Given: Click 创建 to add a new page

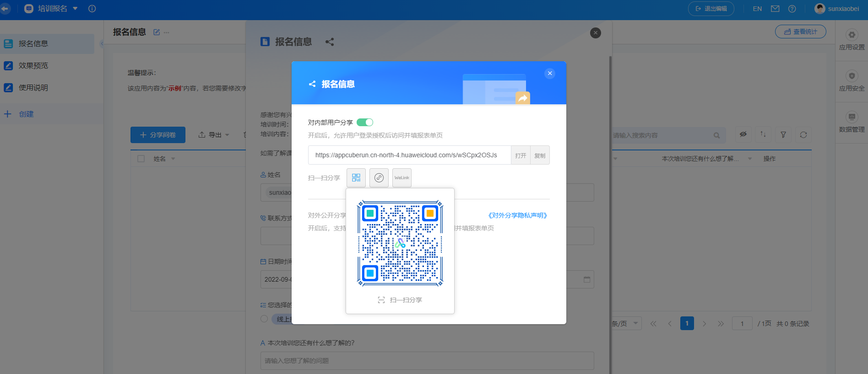Looking at the screenshot, I should click(x=19, y=114).
